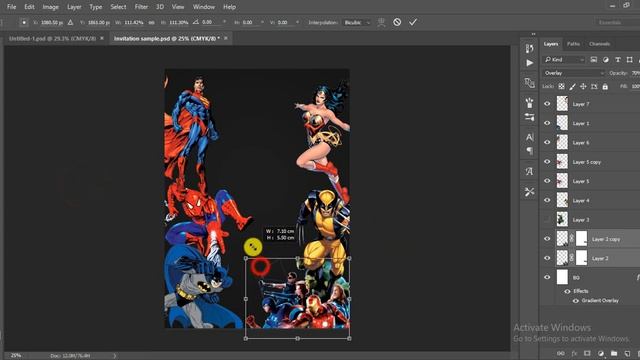The height and width of the screenshot is (360, 640).
Task: Toggle the maintain aspect ratio link icon
Action: tap(151, 22)
